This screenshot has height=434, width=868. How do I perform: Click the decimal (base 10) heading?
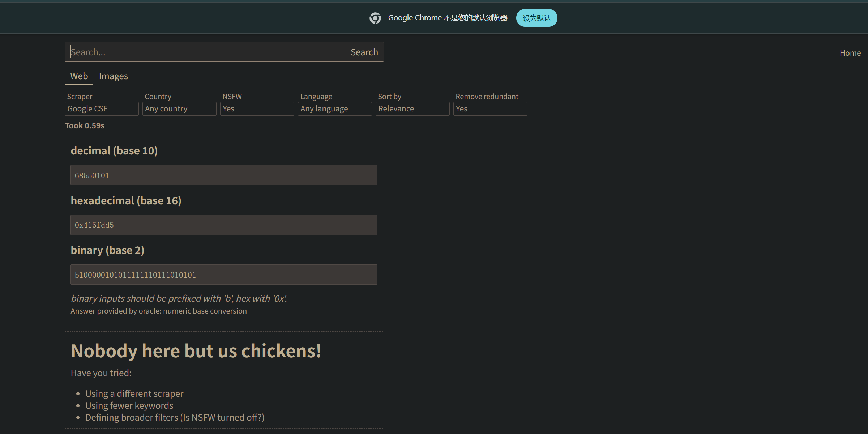tap(114, 151)
